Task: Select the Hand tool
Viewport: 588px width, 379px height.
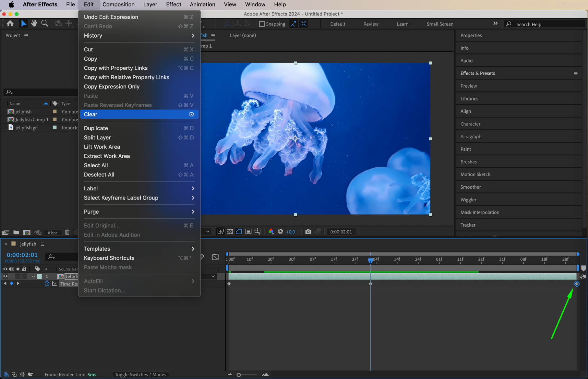Action: [x=34, y=24]
